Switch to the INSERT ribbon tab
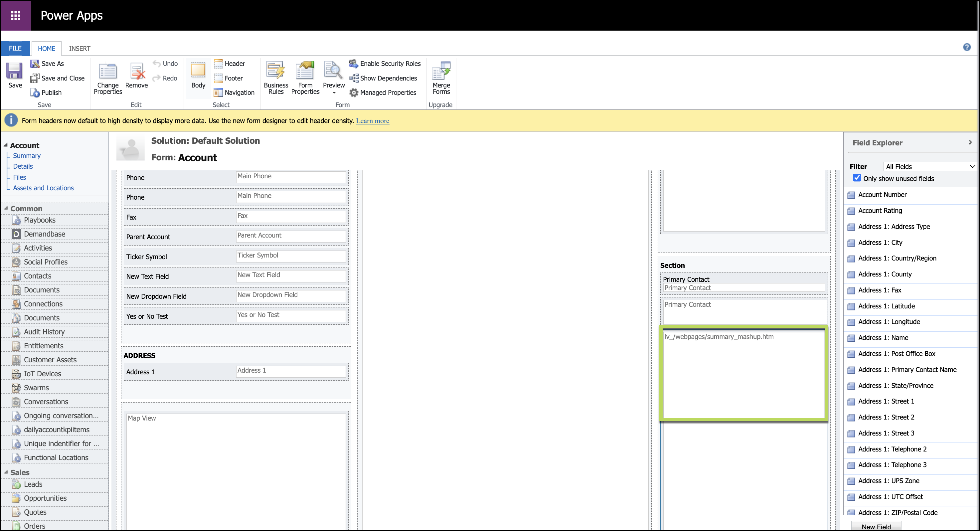The image size is (980, 531). click(80, 48)
